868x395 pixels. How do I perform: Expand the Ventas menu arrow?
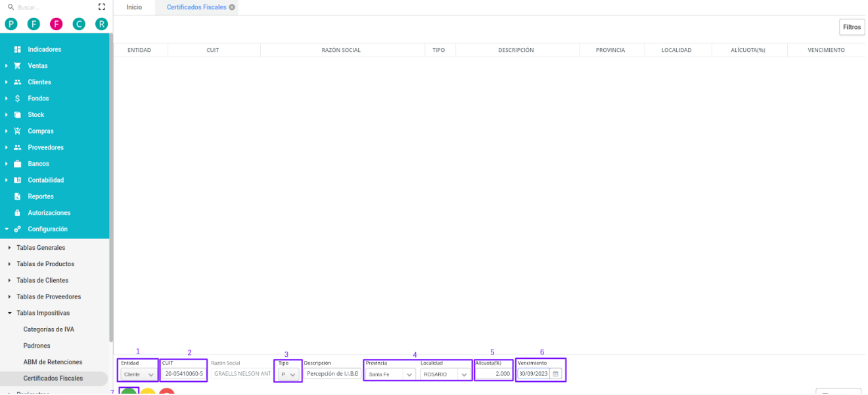pyautogui.click(x=7, y=66)
